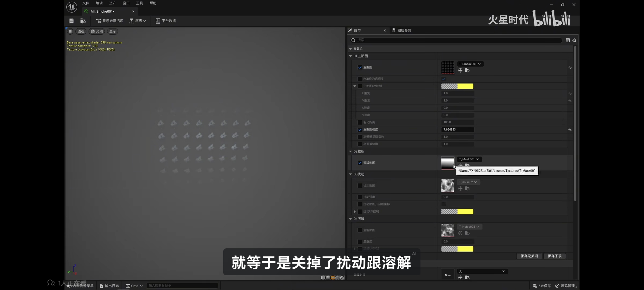
Task: Enable the 溶解贴图 parameter checkbox
Action: (360, 230)
